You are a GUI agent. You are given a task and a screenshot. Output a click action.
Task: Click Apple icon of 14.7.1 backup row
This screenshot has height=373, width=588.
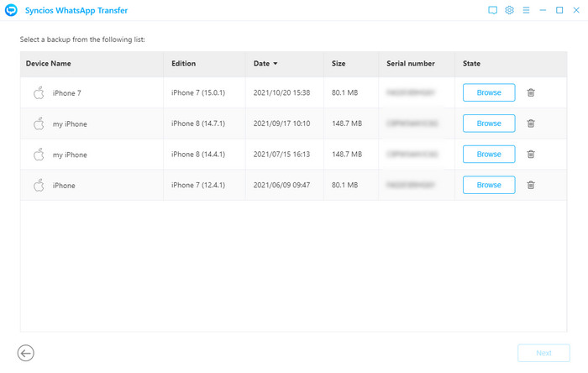[39, 123]
